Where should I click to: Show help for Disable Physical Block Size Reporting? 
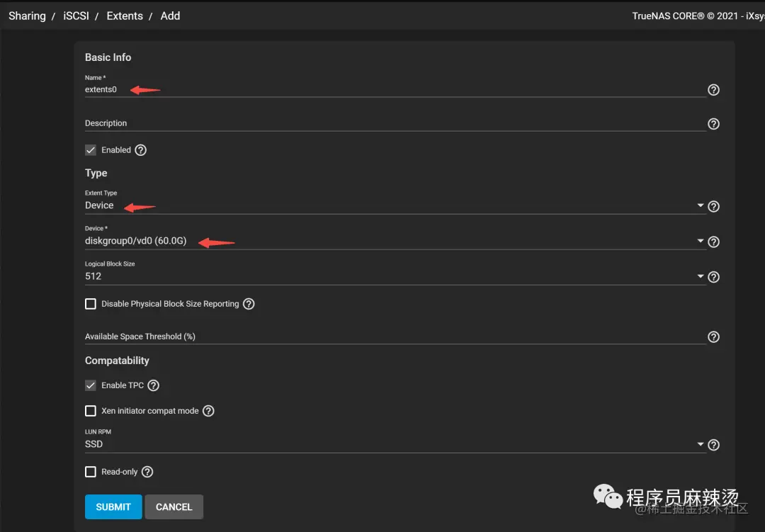click(249, 304)
